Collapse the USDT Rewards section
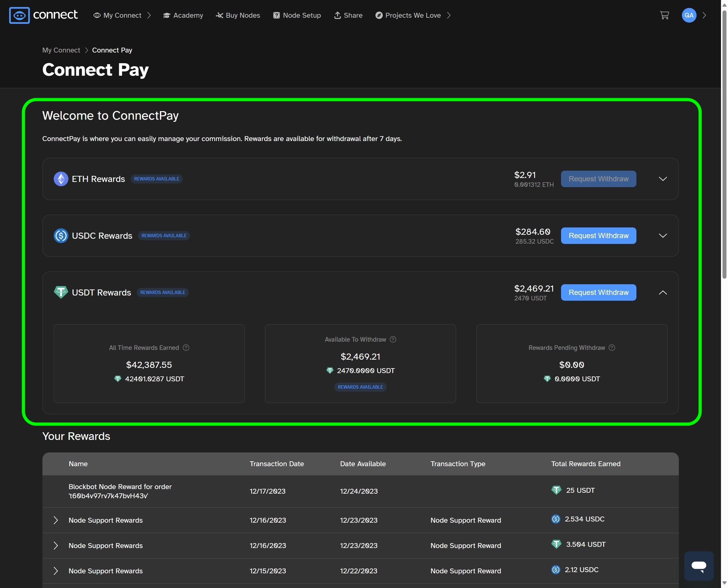The image size is (728, 588). [x=663, y=292]
